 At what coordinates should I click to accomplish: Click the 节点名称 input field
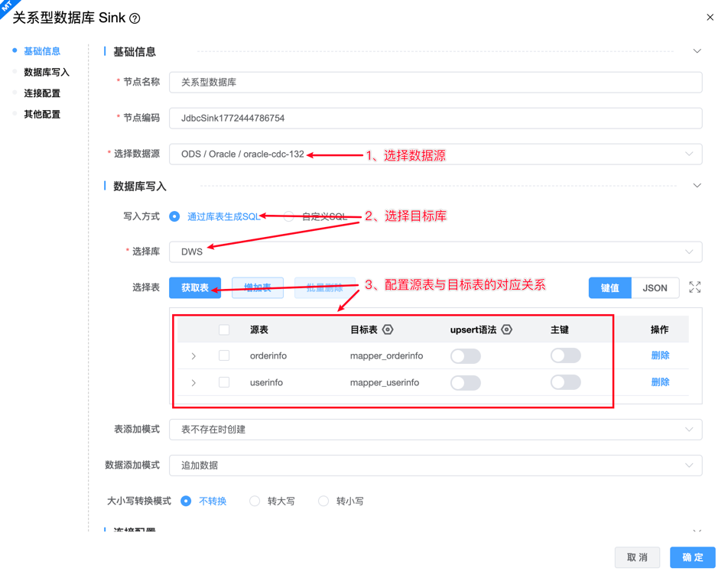[x=435, y=83]
